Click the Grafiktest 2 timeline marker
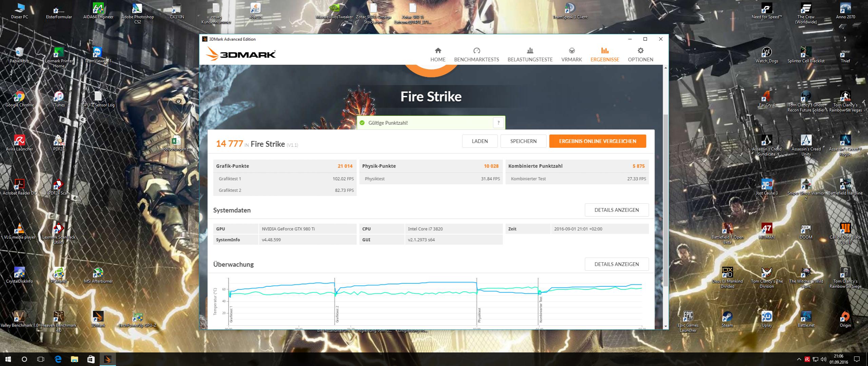This screenshot has height=366, width=868. tap(337, 314)
